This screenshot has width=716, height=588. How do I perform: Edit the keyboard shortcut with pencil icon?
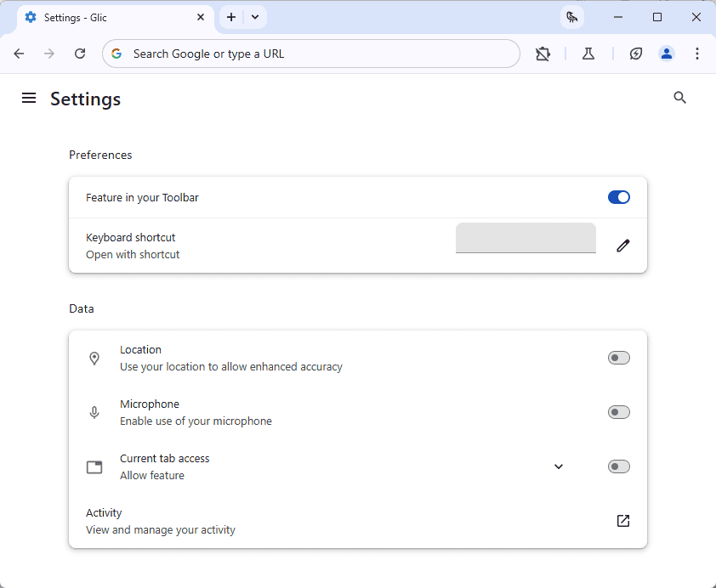pyautogui.click(x=622, y=246)
